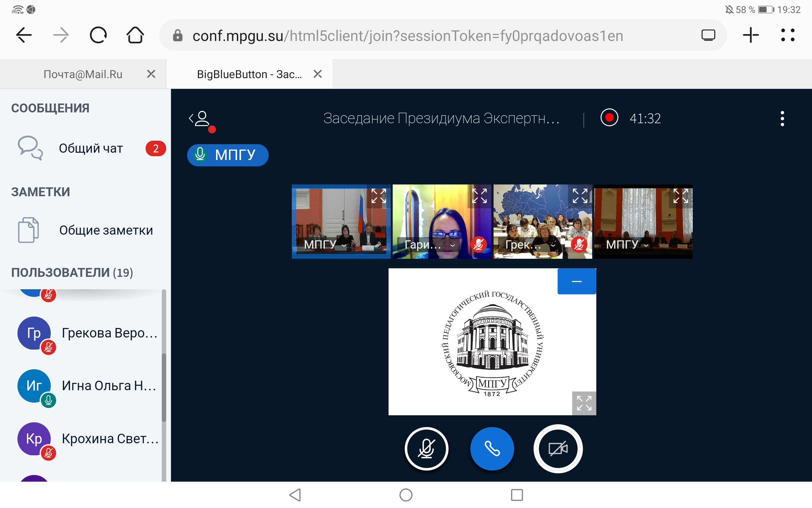Click the padlock icon in address bar

178,36
